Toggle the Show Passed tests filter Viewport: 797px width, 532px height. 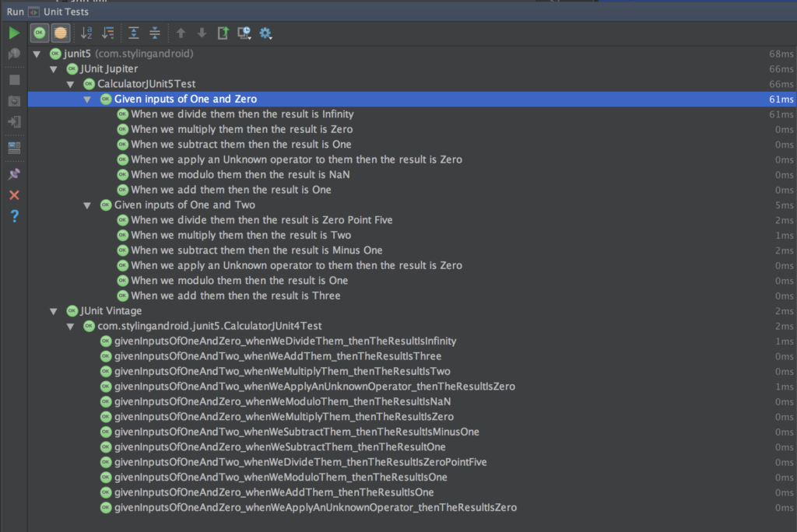click(x=39, y=33)
